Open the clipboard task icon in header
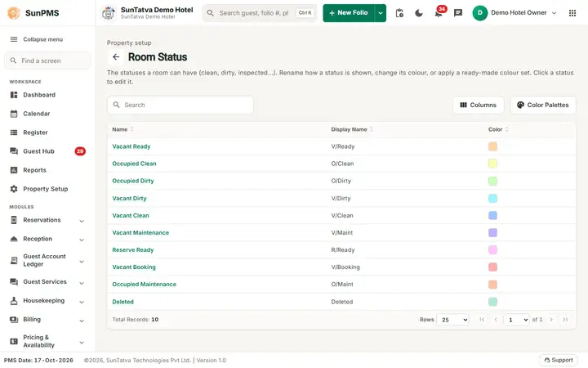The height and width of the screenshot is (368, 588). point(399,13)
